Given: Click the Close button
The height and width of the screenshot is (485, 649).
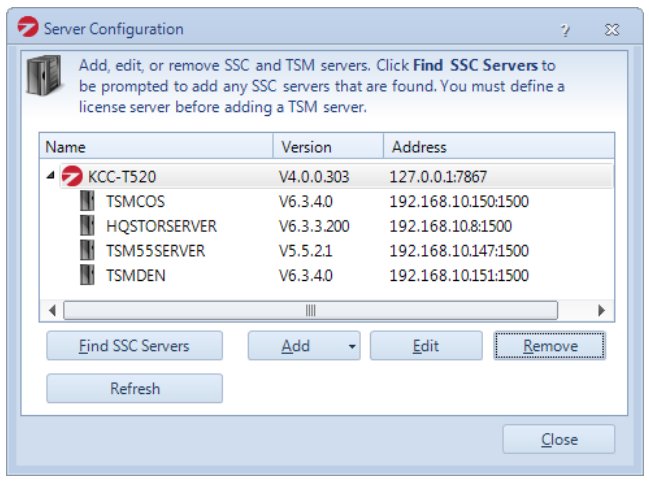Looking at the screenshot, I should [559, 439].
